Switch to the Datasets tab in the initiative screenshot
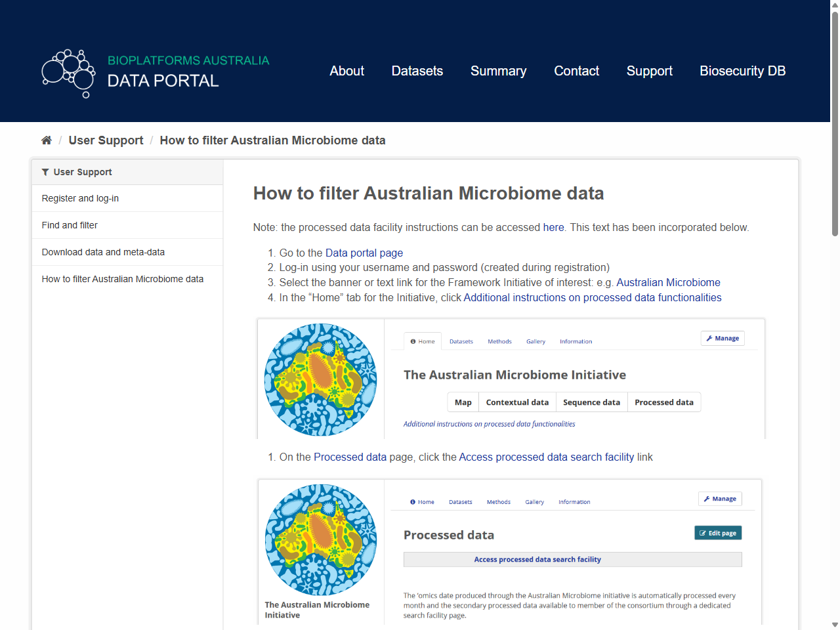This screenshot has width=840, height=630. click(461, 341)
